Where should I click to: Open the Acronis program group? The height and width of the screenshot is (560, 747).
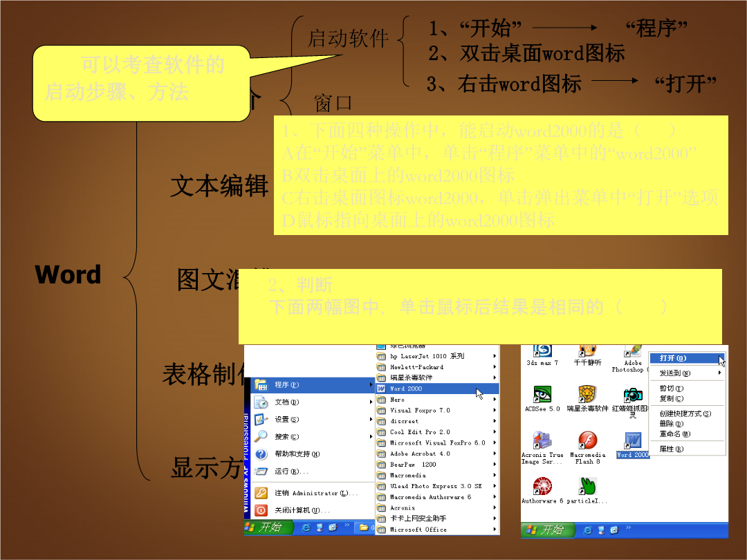[x=437, y=508]
